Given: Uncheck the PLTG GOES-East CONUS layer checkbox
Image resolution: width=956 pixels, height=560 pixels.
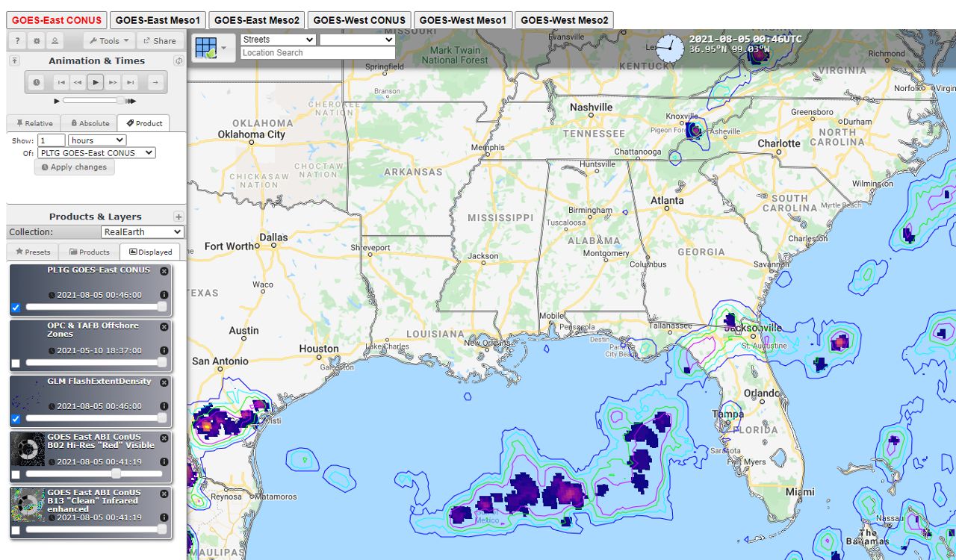Looking at the screenshot, I should pyautogui.click(x=16, y=308).
